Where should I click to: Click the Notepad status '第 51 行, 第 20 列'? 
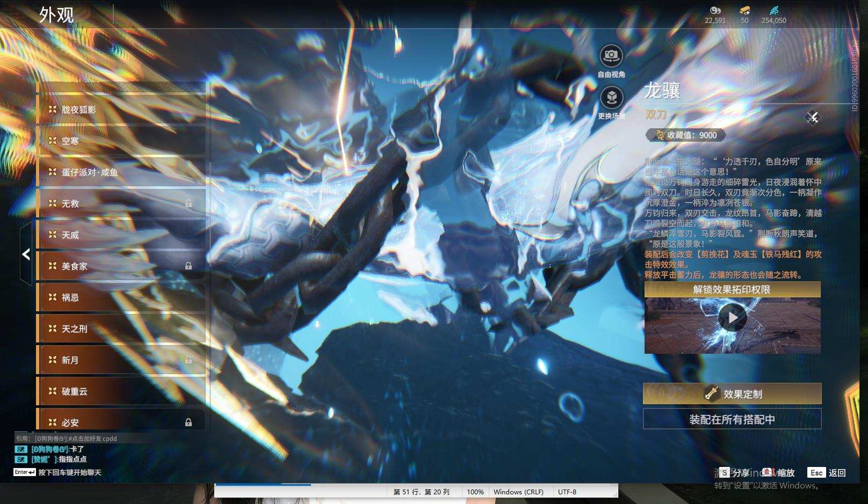422,492
